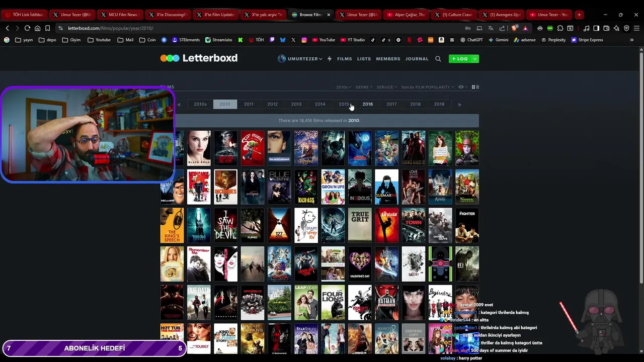Image resolution: width=644 pixels, height=362 pixels.
Task: Open the Stripe Express bookmark
Action: pyautogui.click(x=587, y=40)
